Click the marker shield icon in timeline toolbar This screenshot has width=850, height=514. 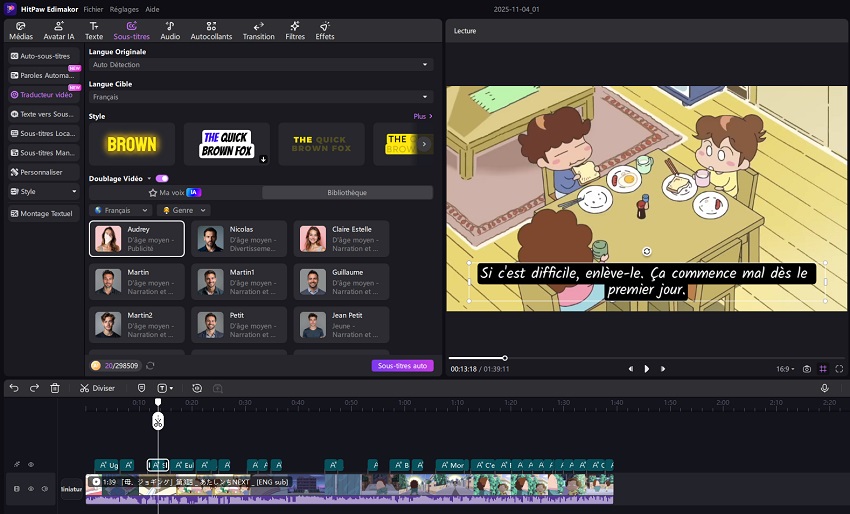(x=141, y=388)
